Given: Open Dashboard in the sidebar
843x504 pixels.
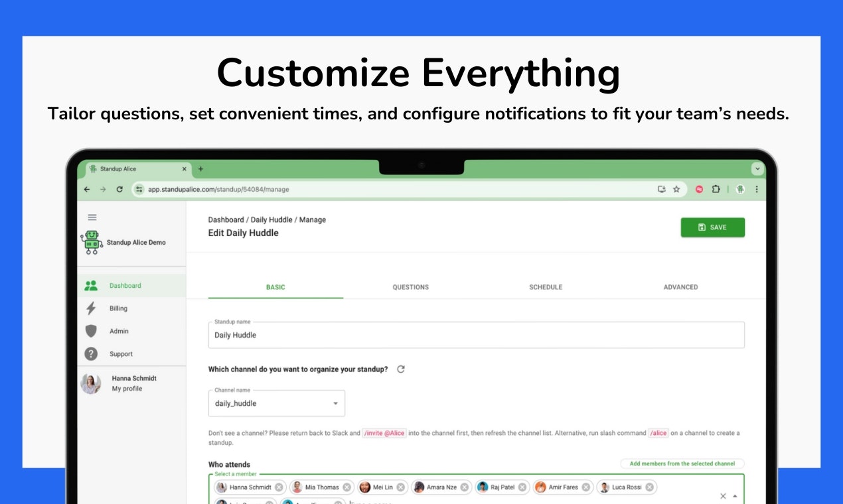Looking at the screenshot, I should pyautogui.click(x=131, y=286).
